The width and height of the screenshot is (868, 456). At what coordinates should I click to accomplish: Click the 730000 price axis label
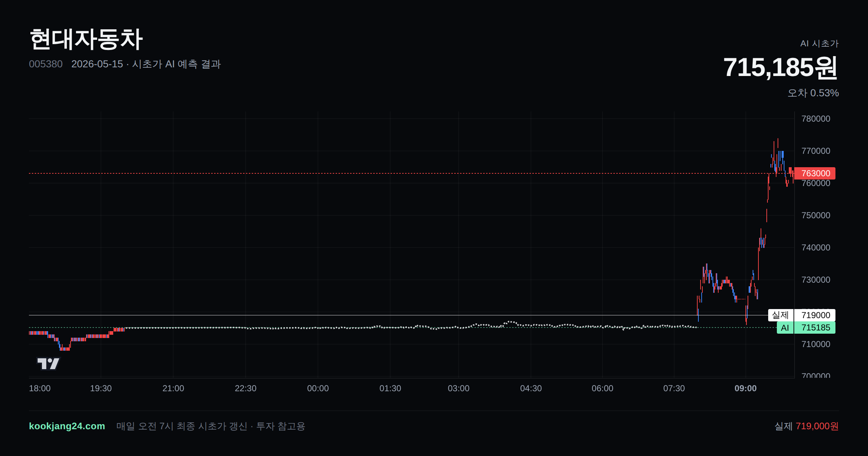(816, 280)
